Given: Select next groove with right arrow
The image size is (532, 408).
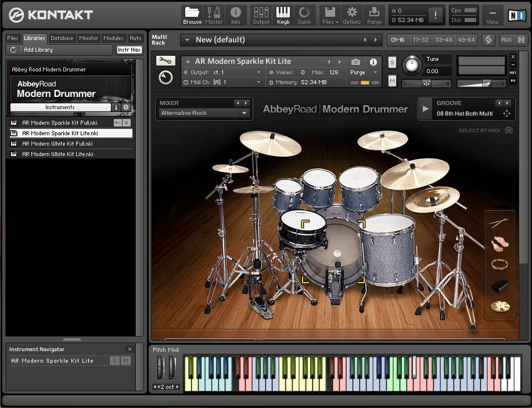Looking at the screenshot, I should click(x=507, y=103).
